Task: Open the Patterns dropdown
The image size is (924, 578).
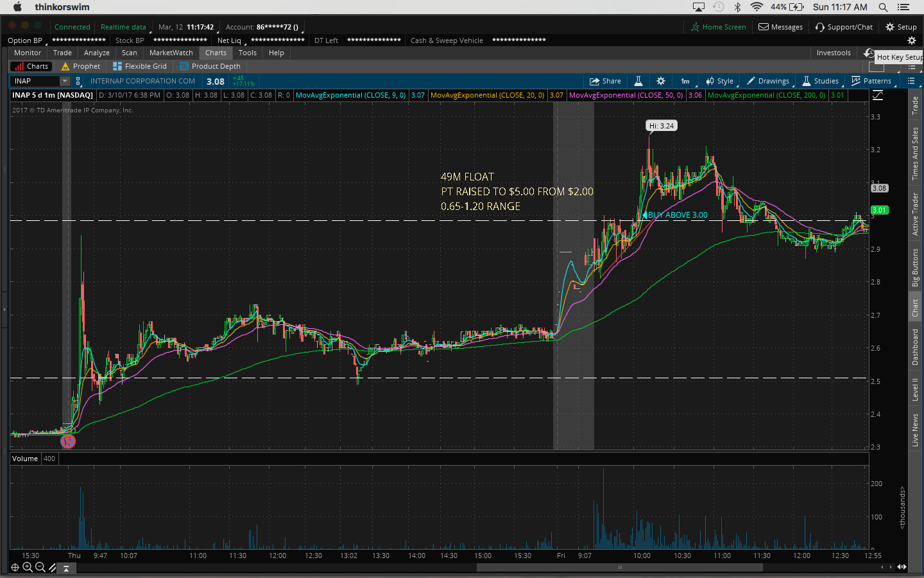Action: 871,81
